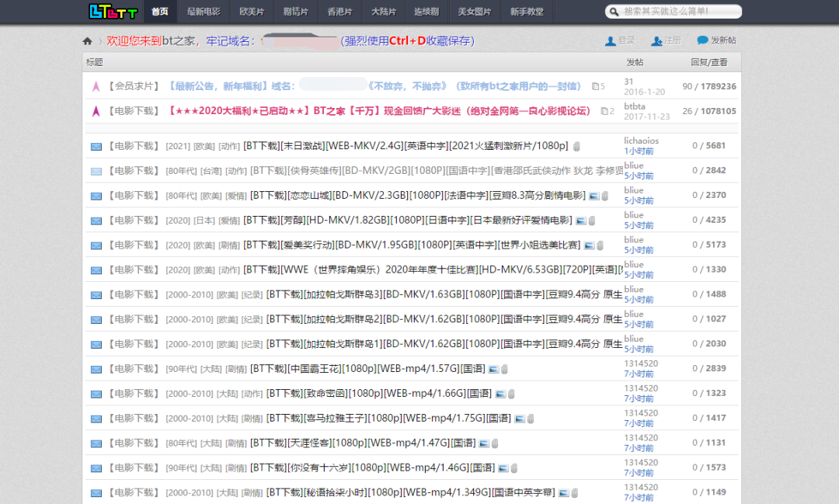Click the 标题 column header

tap(95, 63)
